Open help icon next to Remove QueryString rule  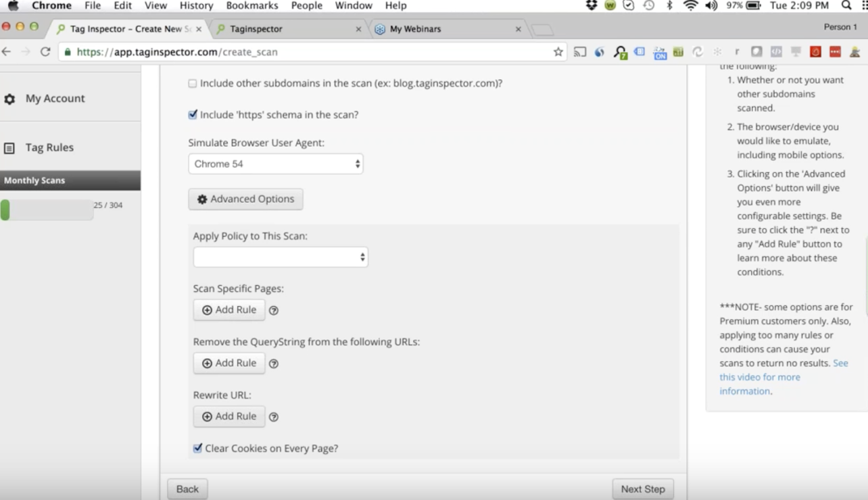pyautogui.click(x=274, y=364)
